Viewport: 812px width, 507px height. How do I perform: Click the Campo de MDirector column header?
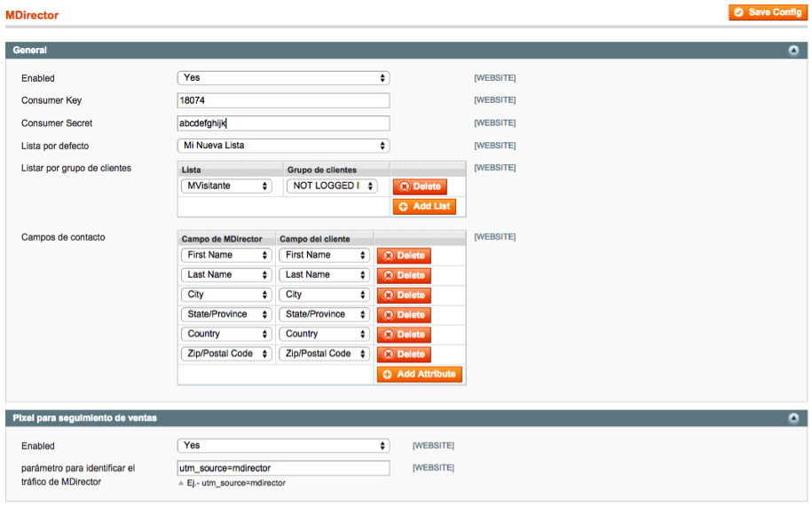(x=222, y=239)
